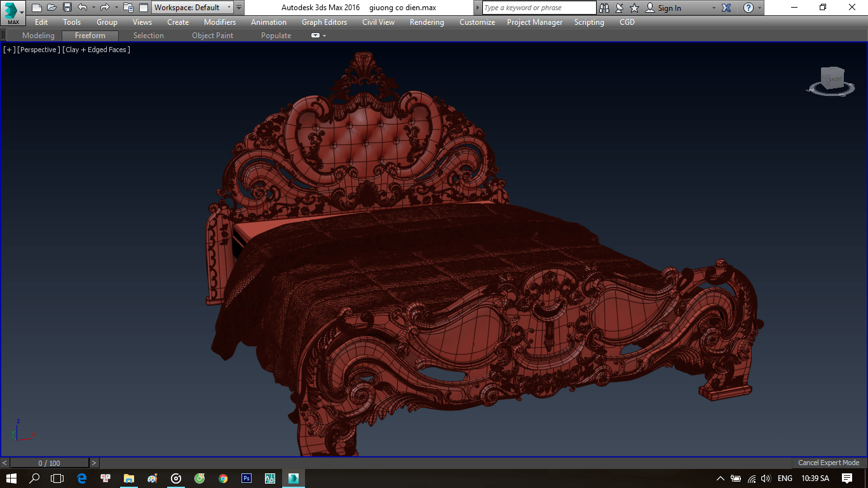Open the 3ds Max application menu button
The height and width of the screenshot is (488, 868).
click(x=13, y=13)
